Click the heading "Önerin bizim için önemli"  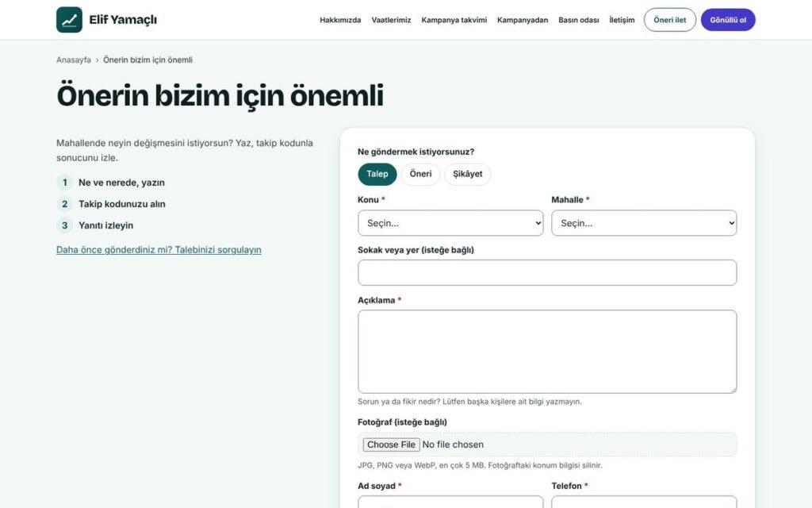tap(220, 96)
